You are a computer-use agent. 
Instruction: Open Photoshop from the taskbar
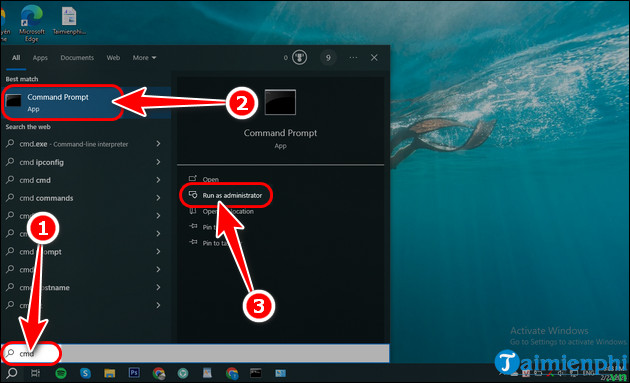click(134, 373)
